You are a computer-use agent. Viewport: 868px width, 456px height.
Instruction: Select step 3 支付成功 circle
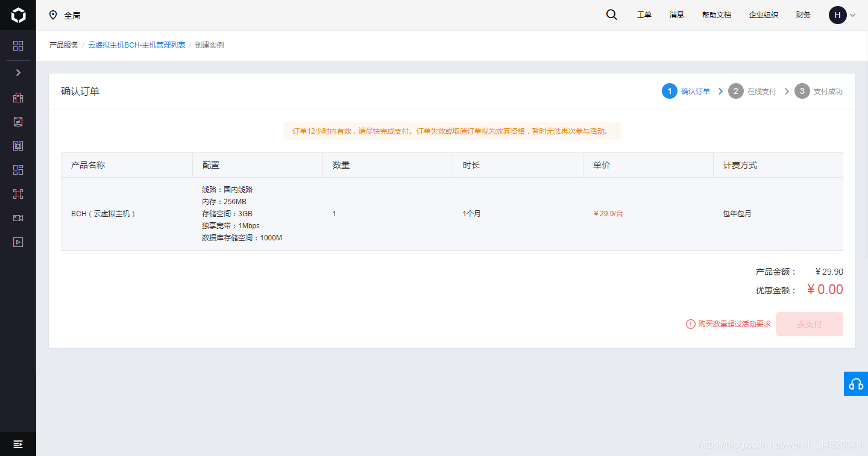pos(802,92)
